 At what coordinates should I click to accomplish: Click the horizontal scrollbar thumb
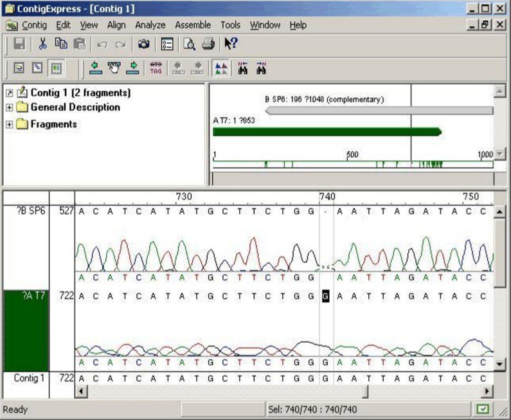(x=365, y=391)
